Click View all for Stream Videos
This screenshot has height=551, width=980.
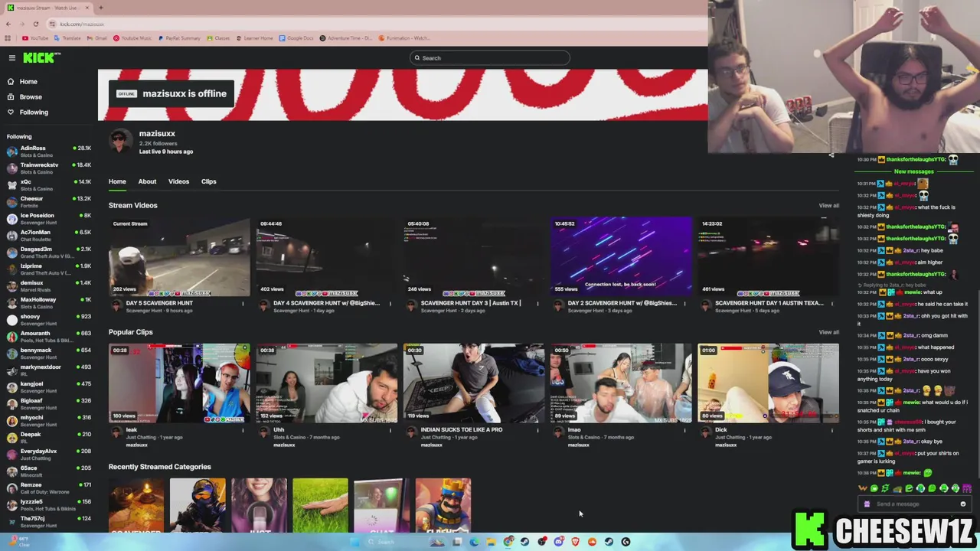click(828, 205)
